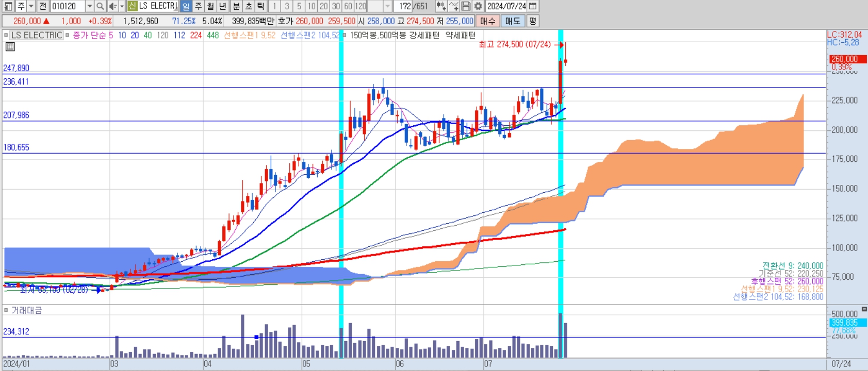Viewport: 868px width, 371px height.
Task: Click the LS ELECTRIC chart legend label
Action: click(37, 35)
